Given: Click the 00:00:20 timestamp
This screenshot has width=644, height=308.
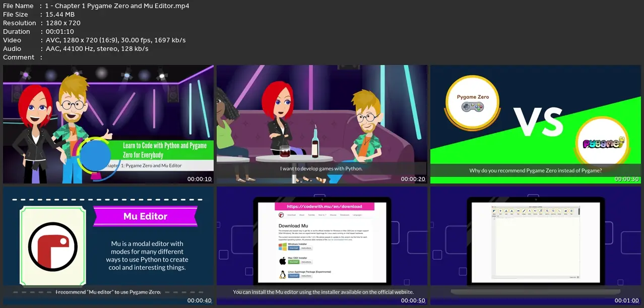Looking at the screenshot, I should (413, 179).
